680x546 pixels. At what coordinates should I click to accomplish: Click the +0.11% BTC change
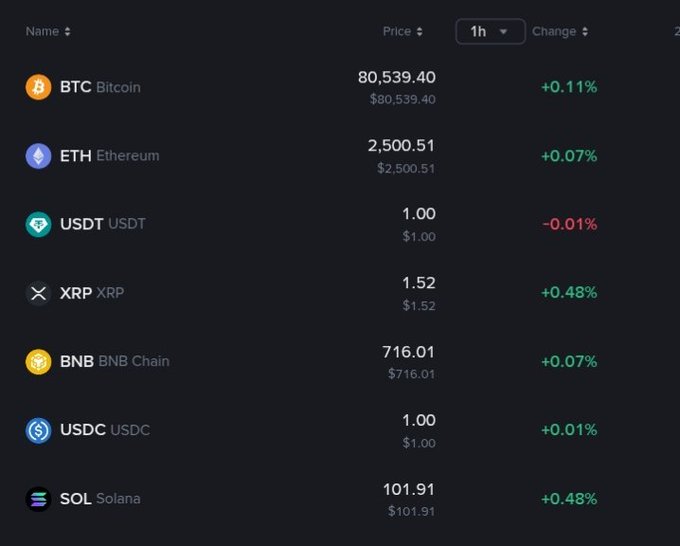click(569, 87)
